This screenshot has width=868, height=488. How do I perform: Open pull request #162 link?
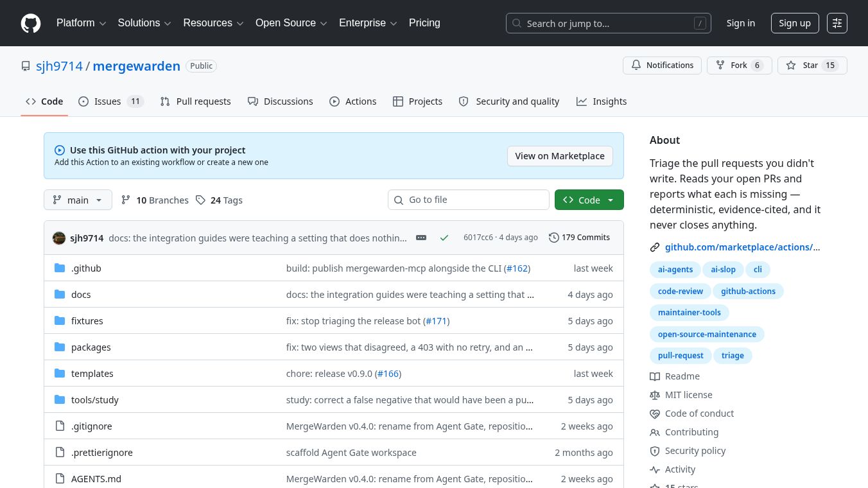point(517,268)
